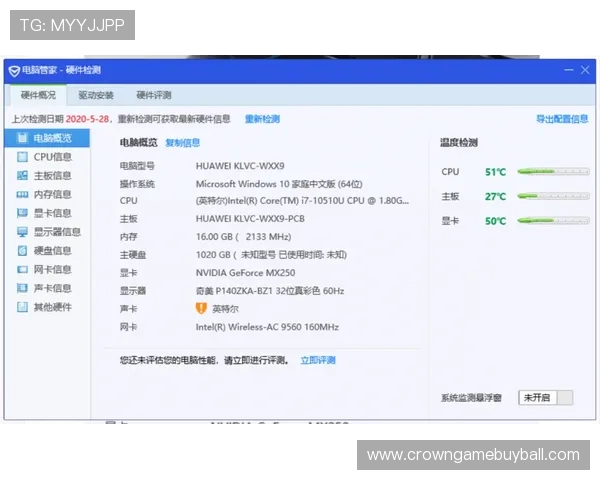Switch to the 硬件概况 tab

click(x=38, y=95)
